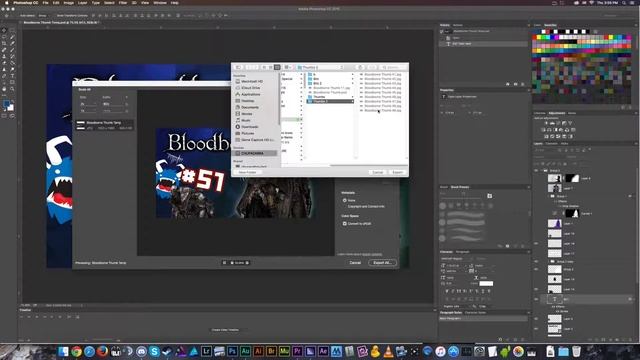Image resolution: width=640 pixels, height=360 pixels.
Task: Open the preview zoom level dropdown
Action: 239,263
